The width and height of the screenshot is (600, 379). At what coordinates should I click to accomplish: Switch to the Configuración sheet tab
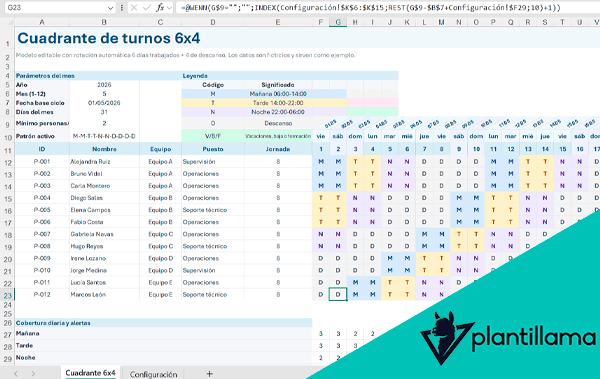[153, 374]
